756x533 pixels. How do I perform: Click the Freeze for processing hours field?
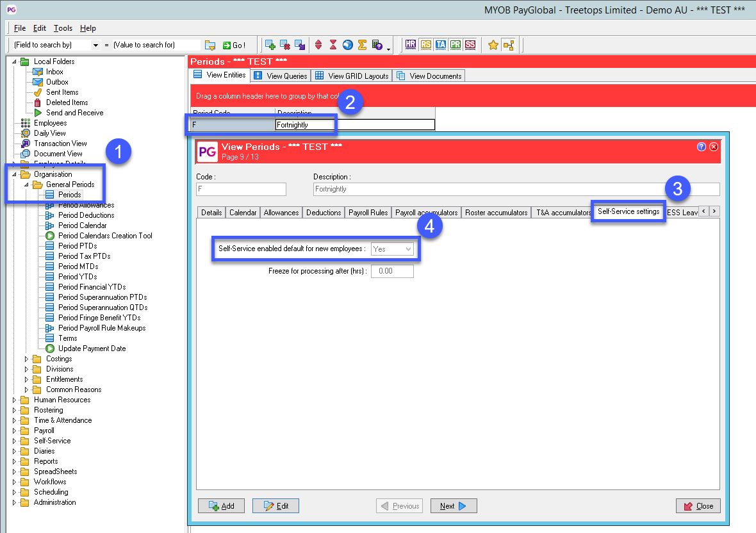[x=392, y=272]
